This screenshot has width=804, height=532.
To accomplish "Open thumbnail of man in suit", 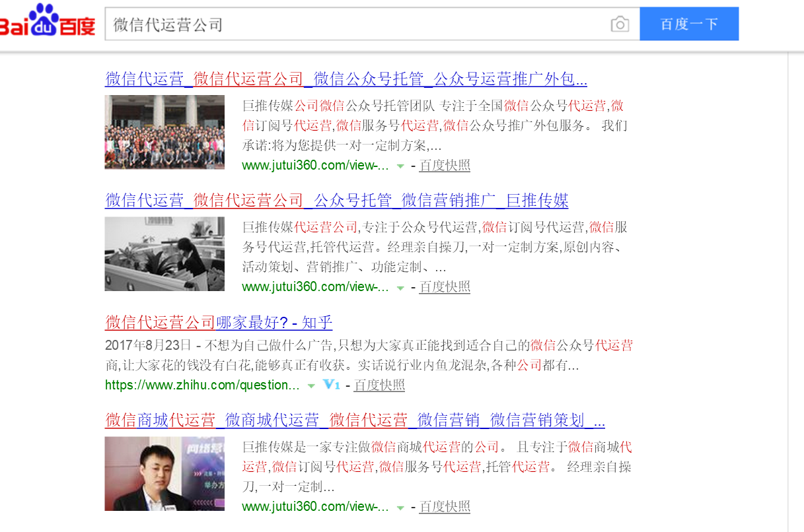I will pos(164,473).
